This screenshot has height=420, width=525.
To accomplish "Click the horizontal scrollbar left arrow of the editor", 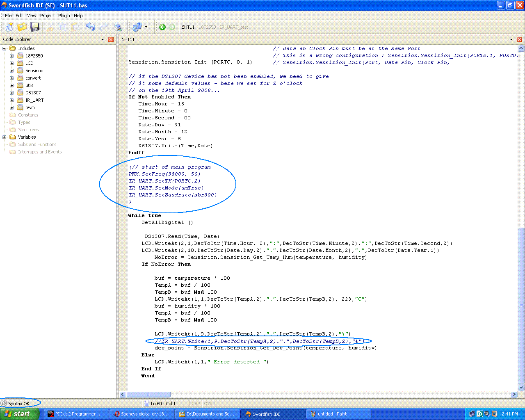I will coord(123,394).
